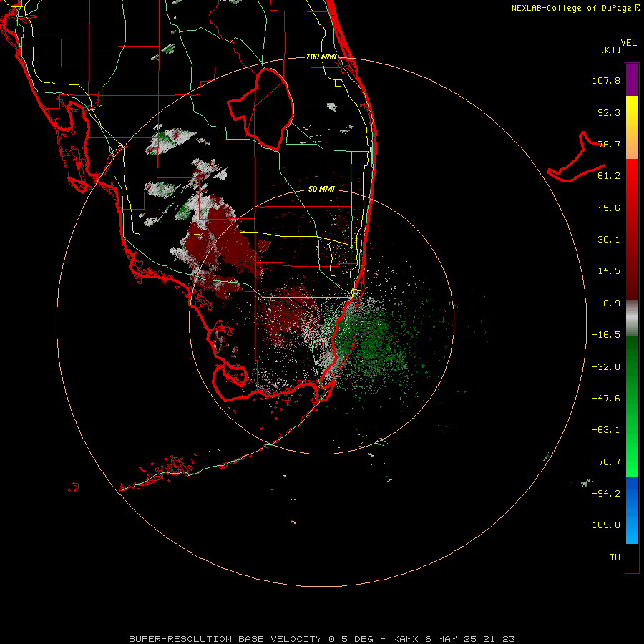The width and height of the screenshot is (644, 644).
Task: Click the VEL legend title
Action: point(628,43)
